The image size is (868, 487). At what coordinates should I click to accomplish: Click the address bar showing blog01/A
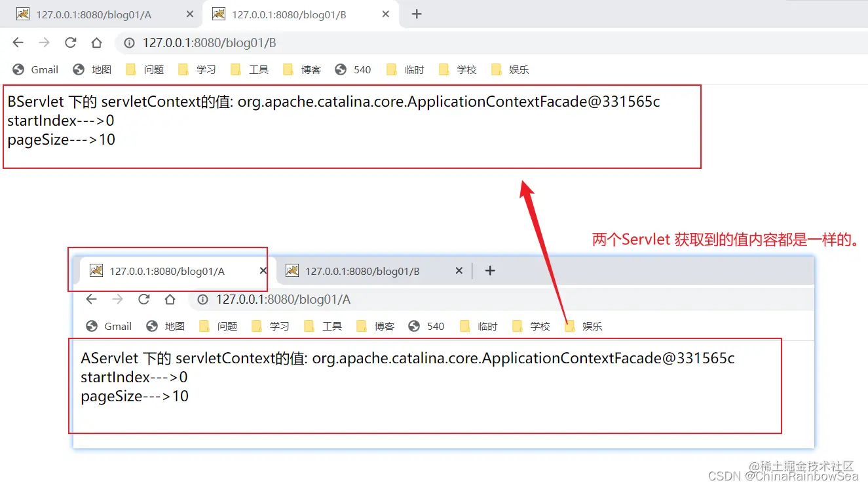[x=501, y=299]
